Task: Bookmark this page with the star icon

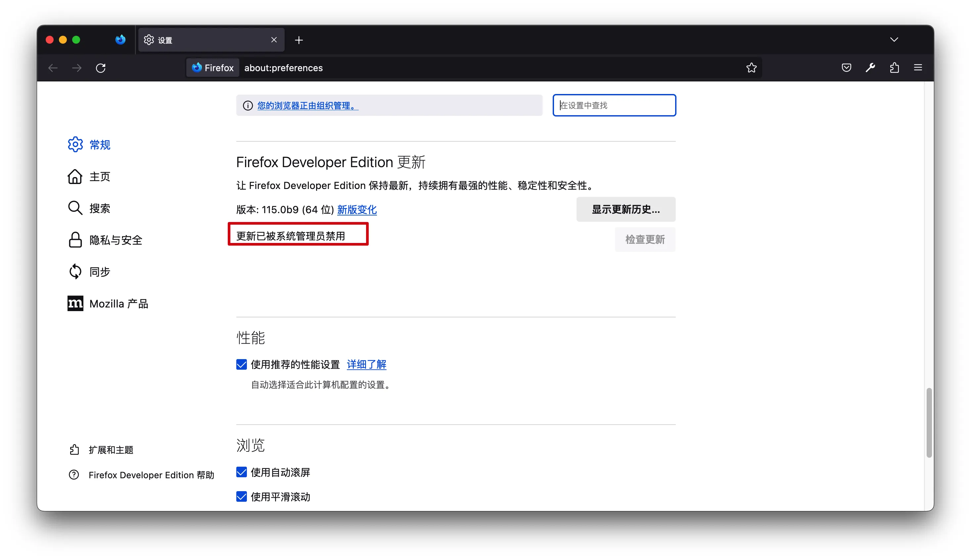Action: 752,68
